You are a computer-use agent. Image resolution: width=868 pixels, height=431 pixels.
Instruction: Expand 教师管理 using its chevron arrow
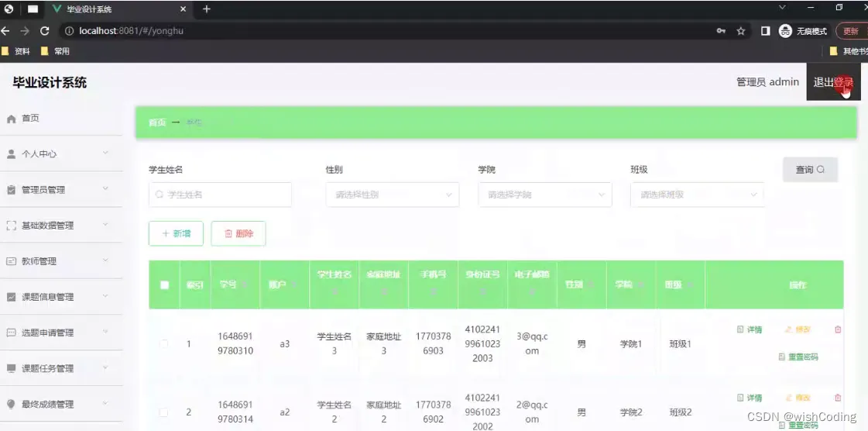pyautogui.click(x=105, y=260)
